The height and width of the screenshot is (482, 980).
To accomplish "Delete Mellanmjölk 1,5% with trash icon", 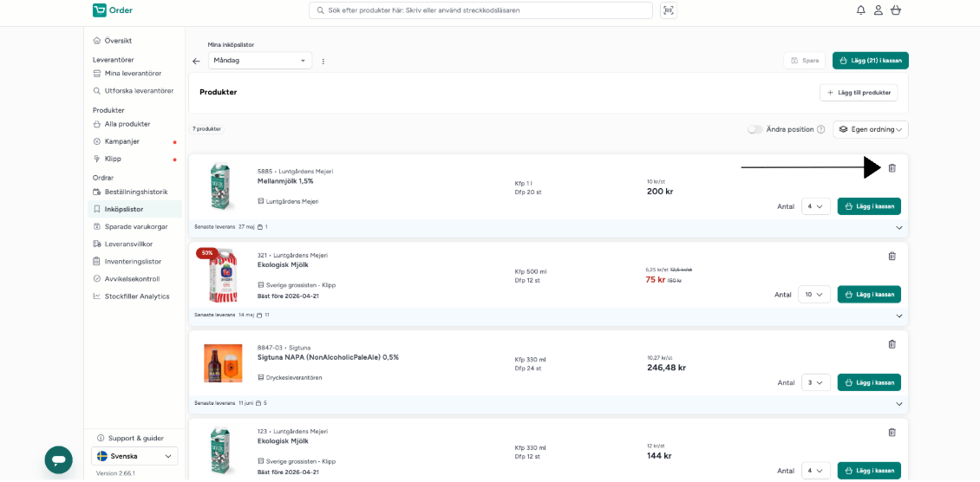I will point(892,168).
